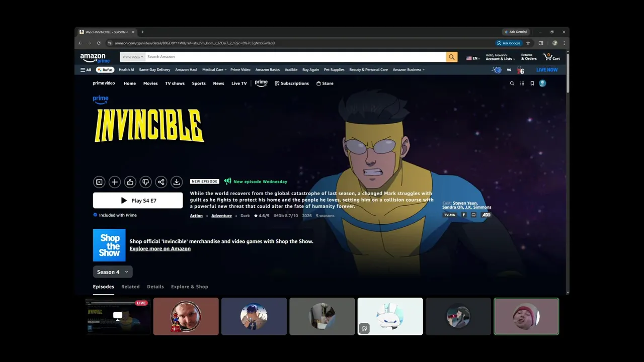
Task: Open Subscriptions in Prime Video nav
Action: click(x=292, y=83)
